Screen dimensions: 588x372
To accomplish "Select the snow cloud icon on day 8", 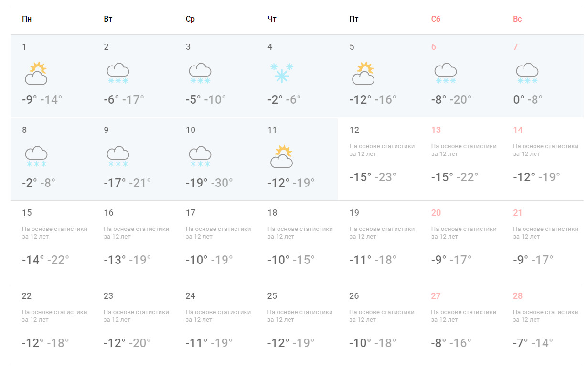I will click(x=36, y=156).
